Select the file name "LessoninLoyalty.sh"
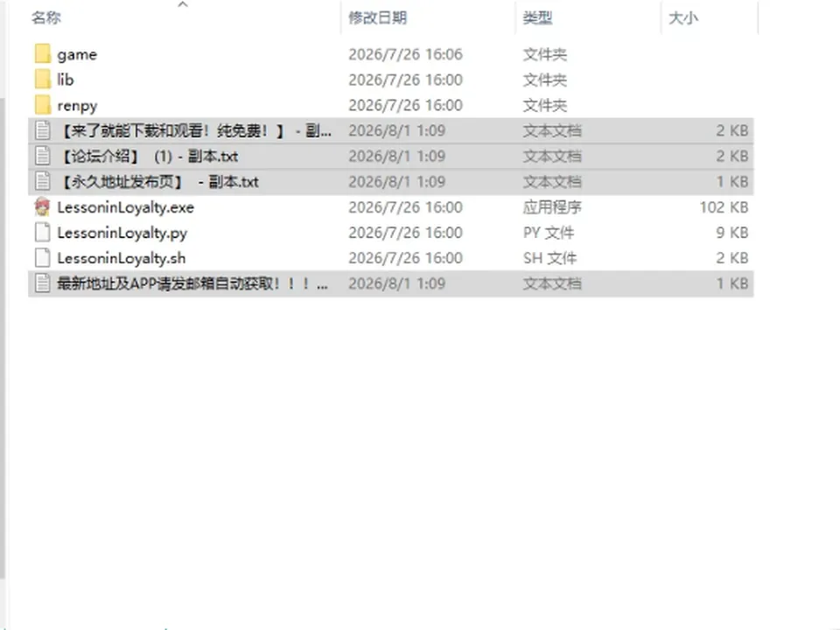Screen dimensions: 840x630 [121, 258]
